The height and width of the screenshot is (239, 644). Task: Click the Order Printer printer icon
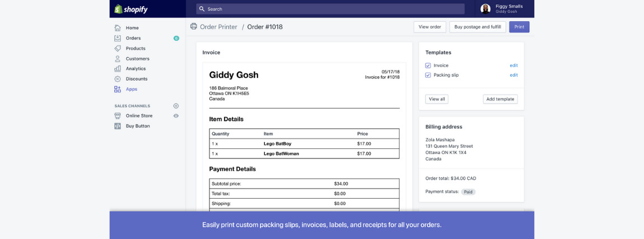point(193,27)
